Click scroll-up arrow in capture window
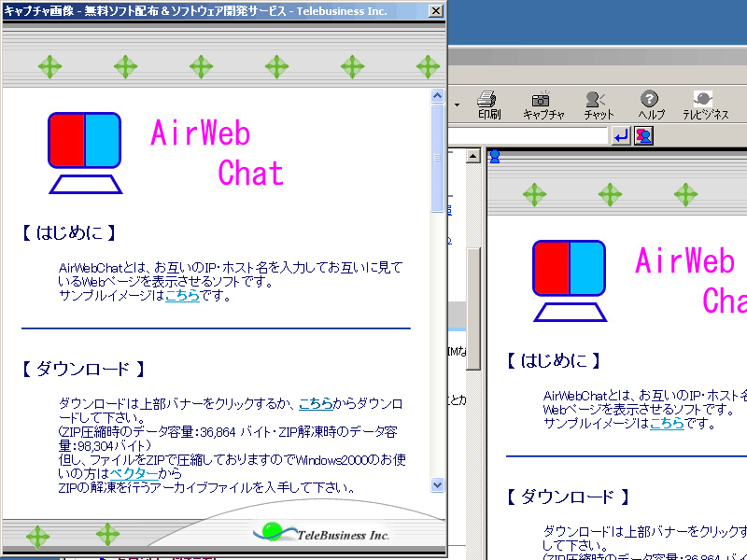 pyautogui.click(x=437, y=96)
